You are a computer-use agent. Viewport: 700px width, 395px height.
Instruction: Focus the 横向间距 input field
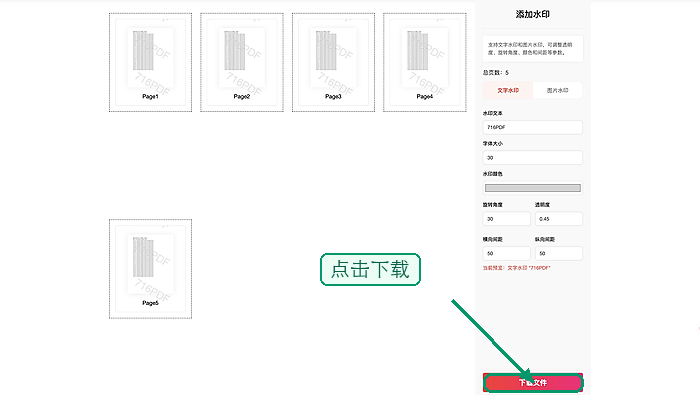[x=507, y=253]
